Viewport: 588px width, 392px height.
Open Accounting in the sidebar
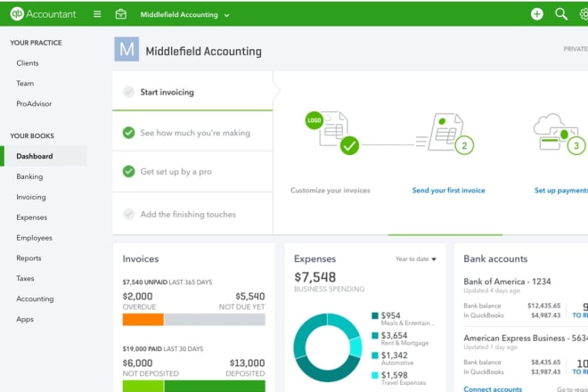[x=35, y=298]
